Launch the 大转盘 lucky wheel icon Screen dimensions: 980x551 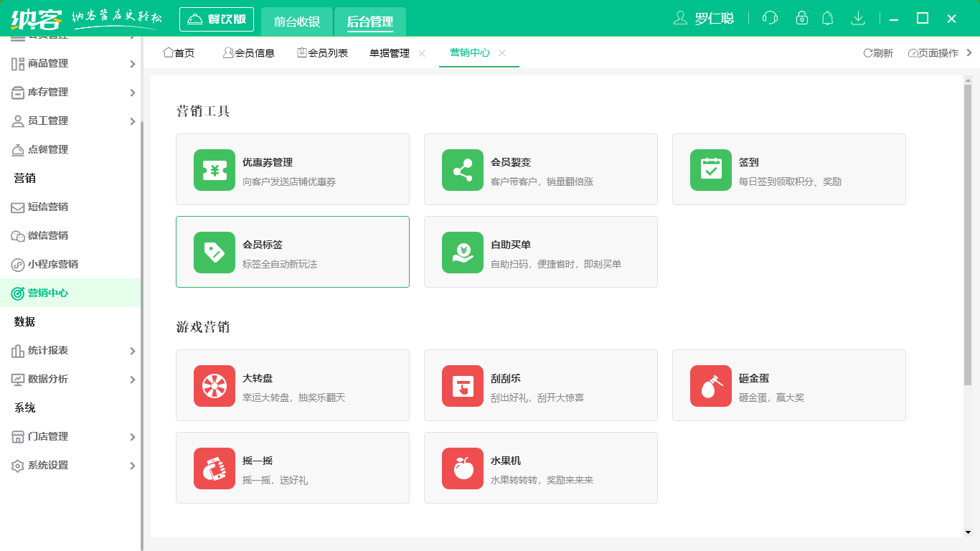(x=214, y=385)
